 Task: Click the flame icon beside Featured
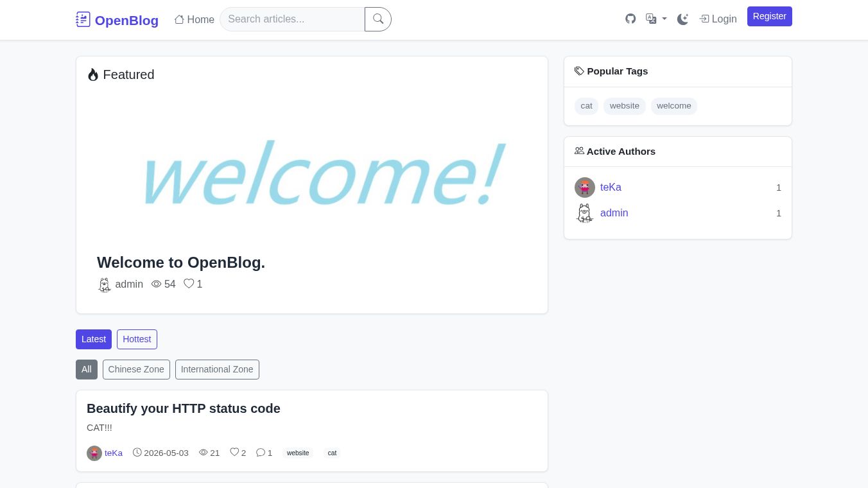tap(93, 75)
